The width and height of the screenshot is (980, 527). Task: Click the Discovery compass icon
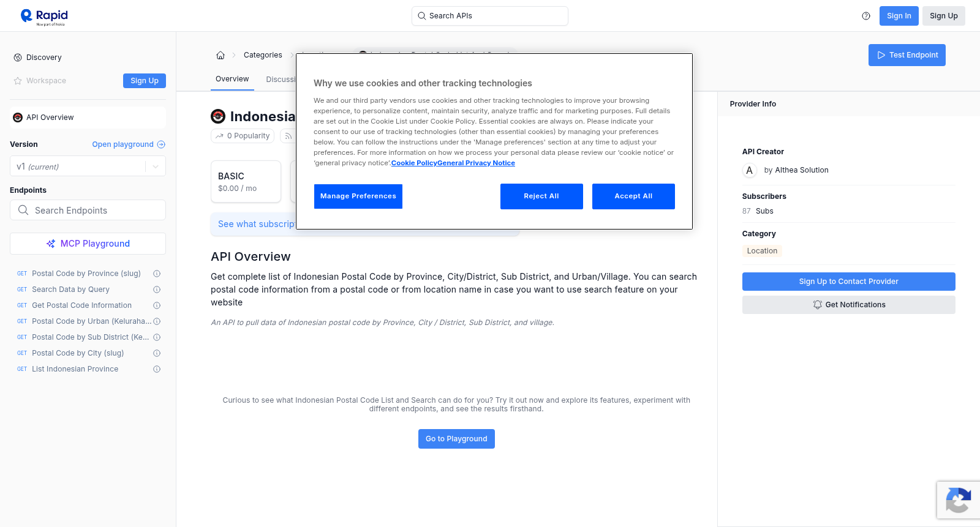click(x=18, y=58)
